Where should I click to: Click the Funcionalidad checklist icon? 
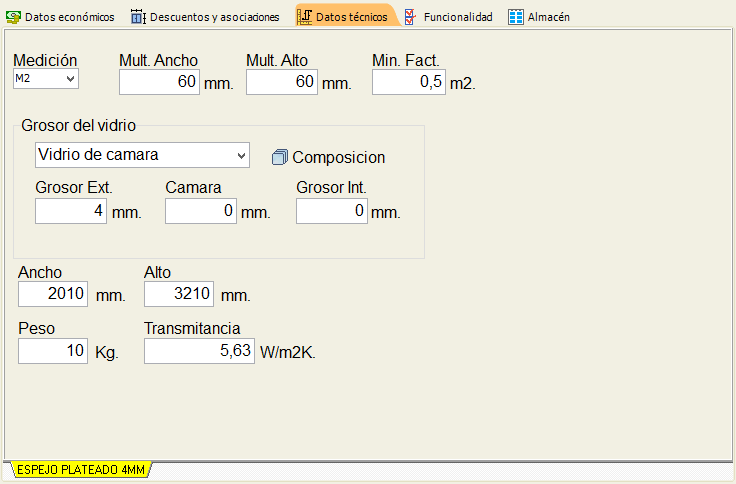click(x=410, y=17)
